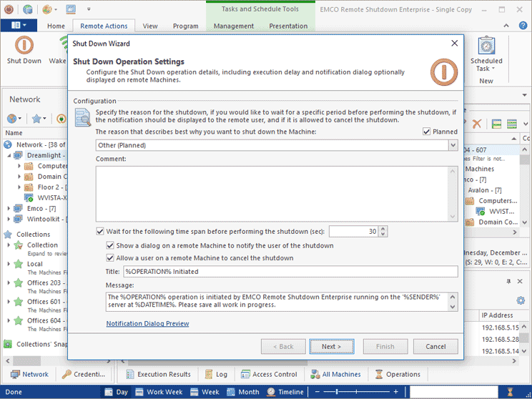This screenshot has height=399, width=532.
Task: Show the All Machines panel
Action: 335,374
